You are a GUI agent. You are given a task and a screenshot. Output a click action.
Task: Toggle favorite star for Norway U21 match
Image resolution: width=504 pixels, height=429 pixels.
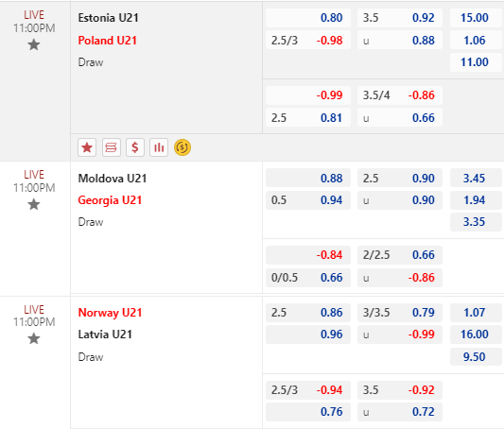click(34, 338)
